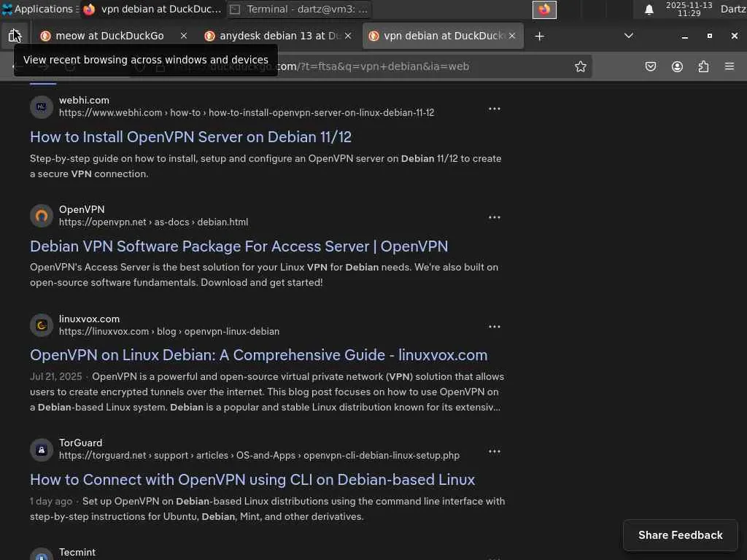Open How to Install OpenVPN Server on Debian 11/12
Image resolution: width=747 pixels, height=560 pixels.
point(190,137)
